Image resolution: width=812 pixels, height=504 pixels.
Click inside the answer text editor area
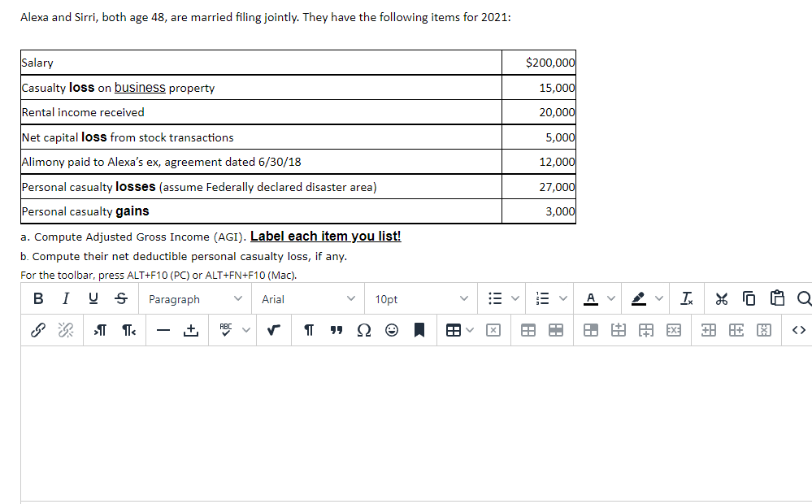pyautogui.click(x=416, y=424)
